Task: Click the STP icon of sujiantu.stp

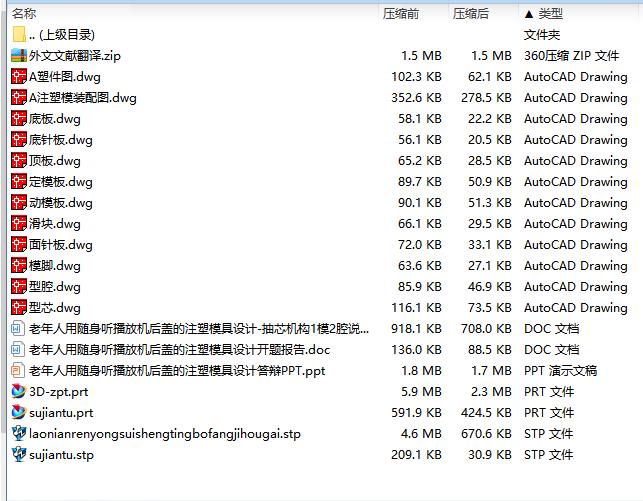Action: point(19,454)
